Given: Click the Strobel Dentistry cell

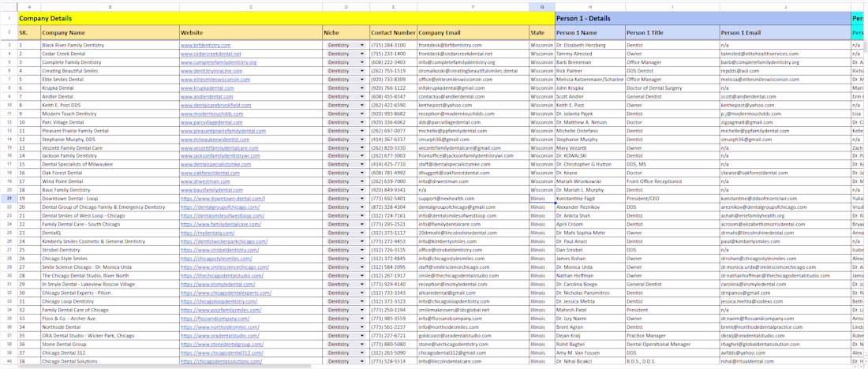Looking at the screenshot, I should 110,250.
